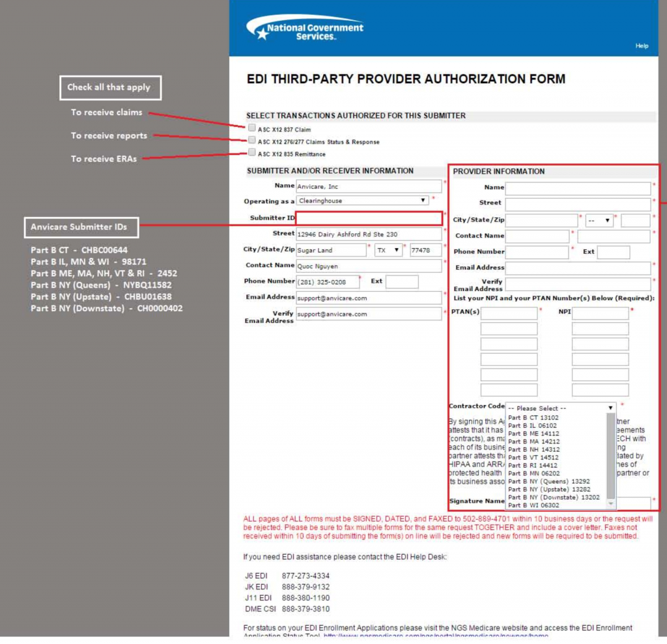Click the submitter zip field 77478
Image resolution: width=667 pixels, height=644 pixels.
[425, 250]
